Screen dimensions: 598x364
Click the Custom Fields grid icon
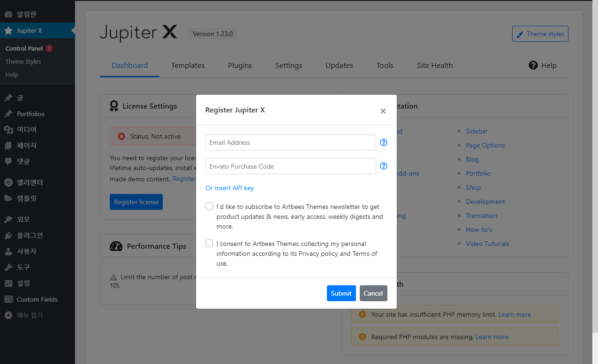(8, 299)
